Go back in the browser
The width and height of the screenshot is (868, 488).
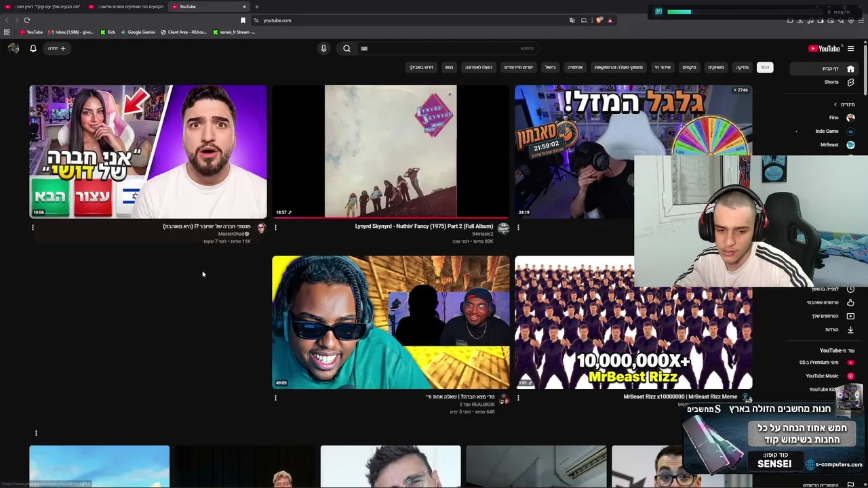tap(7, 20)
